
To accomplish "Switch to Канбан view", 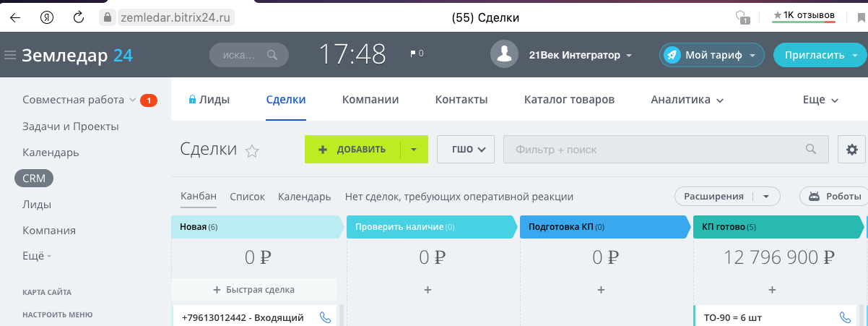I will (x=198, y=197).
